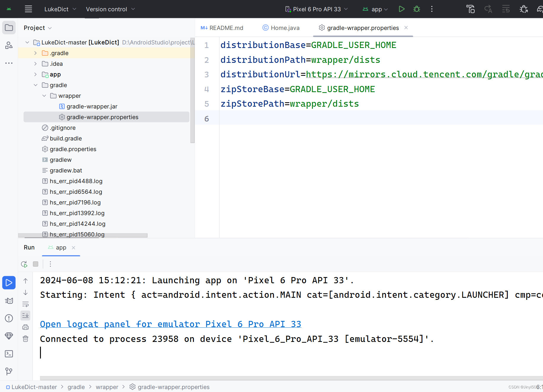Debug the app using the bug icon
This screenshot has width=543, height=392.
416,9
